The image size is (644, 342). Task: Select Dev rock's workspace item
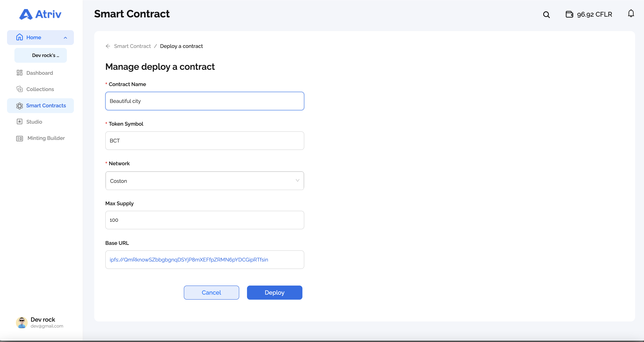[40, 55]
